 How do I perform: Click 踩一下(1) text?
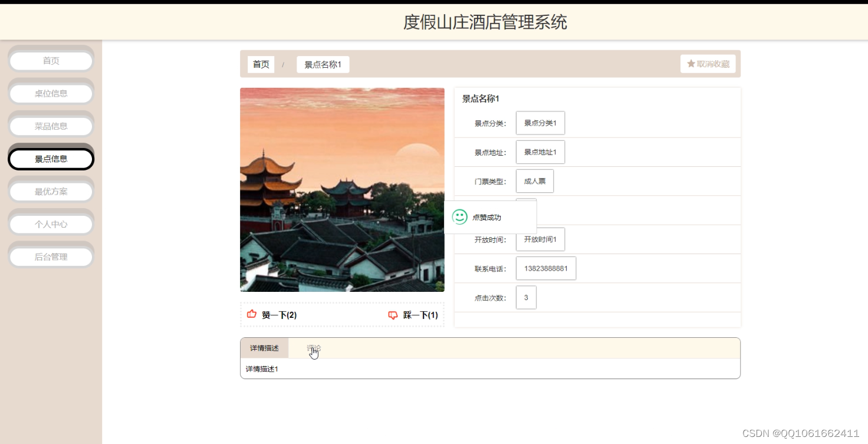(420, 315)
